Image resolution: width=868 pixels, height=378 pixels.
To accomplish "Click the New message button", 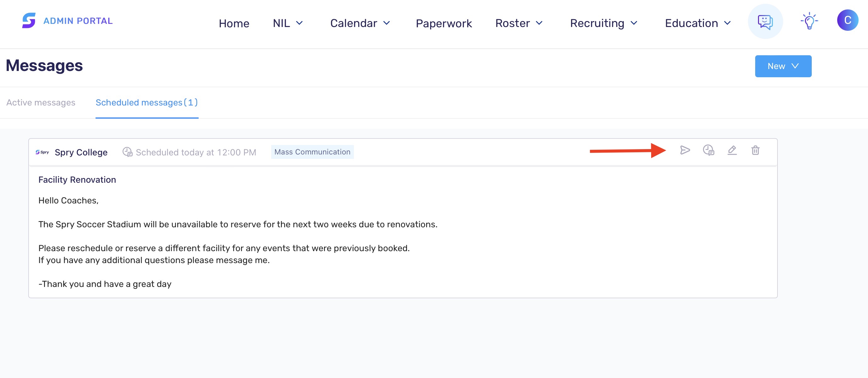I will pyautogui.click(x=783, y=66).
